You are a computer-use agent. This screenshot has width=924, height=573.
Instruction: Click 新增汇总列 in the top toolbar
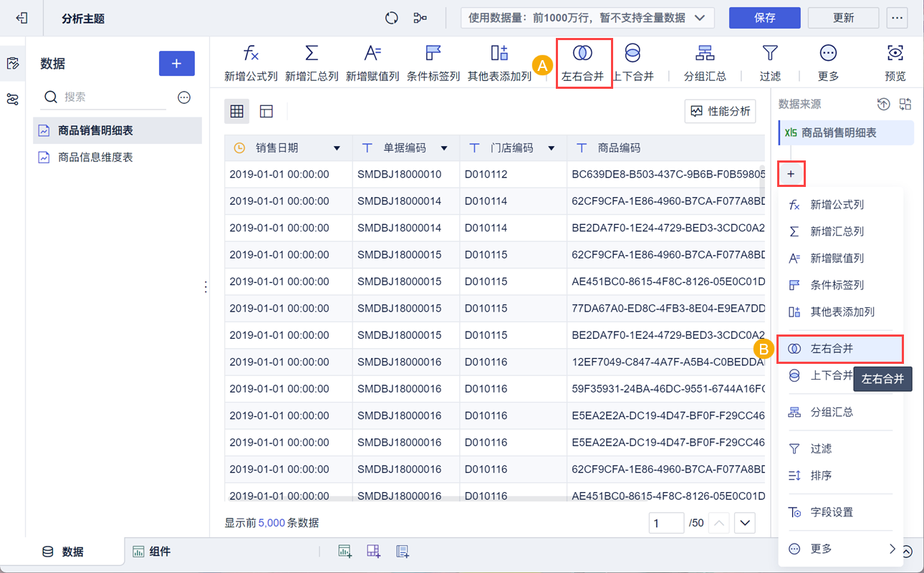click(x=312, y=63)
